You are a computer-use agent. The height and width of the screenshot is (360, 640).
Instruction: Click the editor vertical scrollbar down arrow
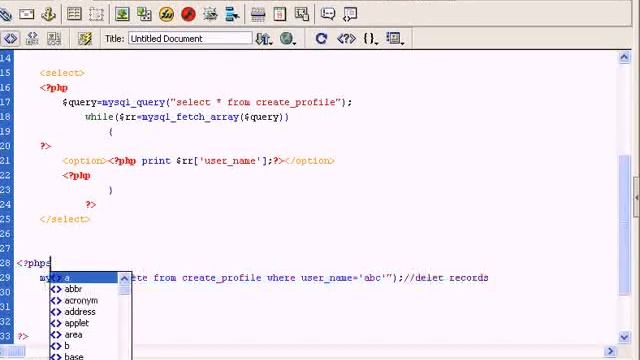tap(624, 337)
